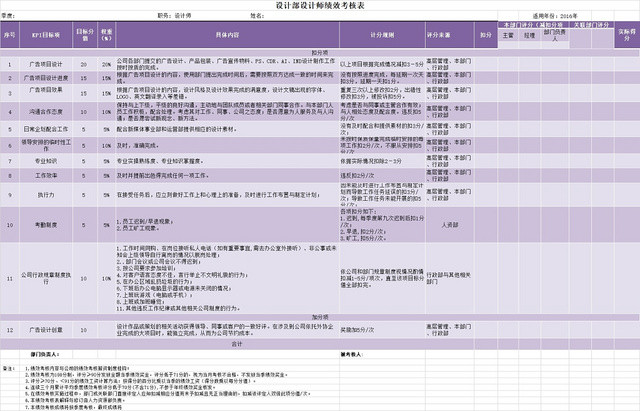The width and height of the screenshot is (640, 411).
Task: Select the 合计 total row
Action: point(237,344)
